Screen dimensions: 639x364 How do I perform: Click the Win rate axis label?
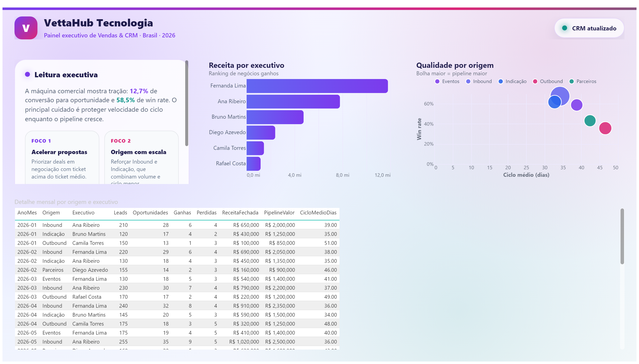tap(419, 129)
